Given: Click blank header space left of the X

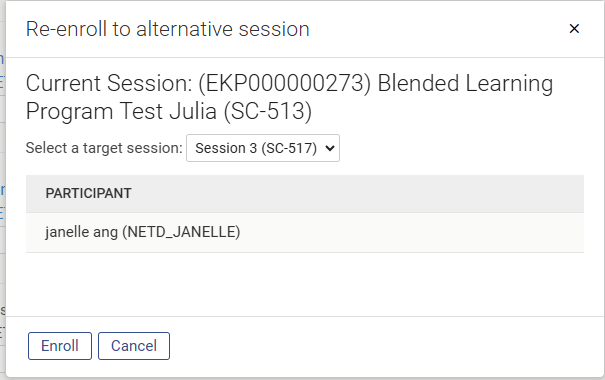Looking at the screenshot, I should tap(436, 29).
